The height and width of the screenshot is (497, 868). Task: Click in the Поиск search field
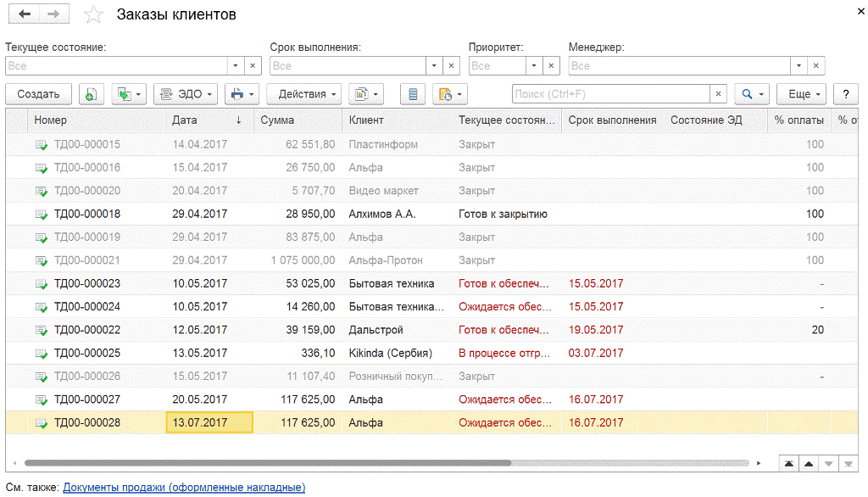(610, 94)
